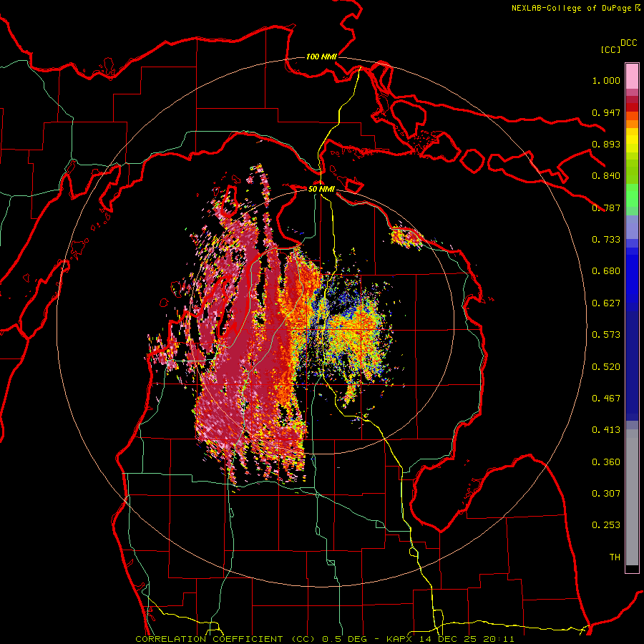Click the TH threshold label
Image resolution: width=644 pixels, height=644 pixels.
[615, 557]
